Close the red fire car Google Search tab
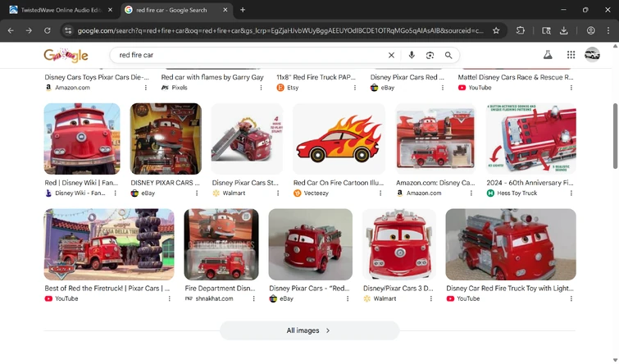This screenshot has height=364, width=619. tap(225, 10)
